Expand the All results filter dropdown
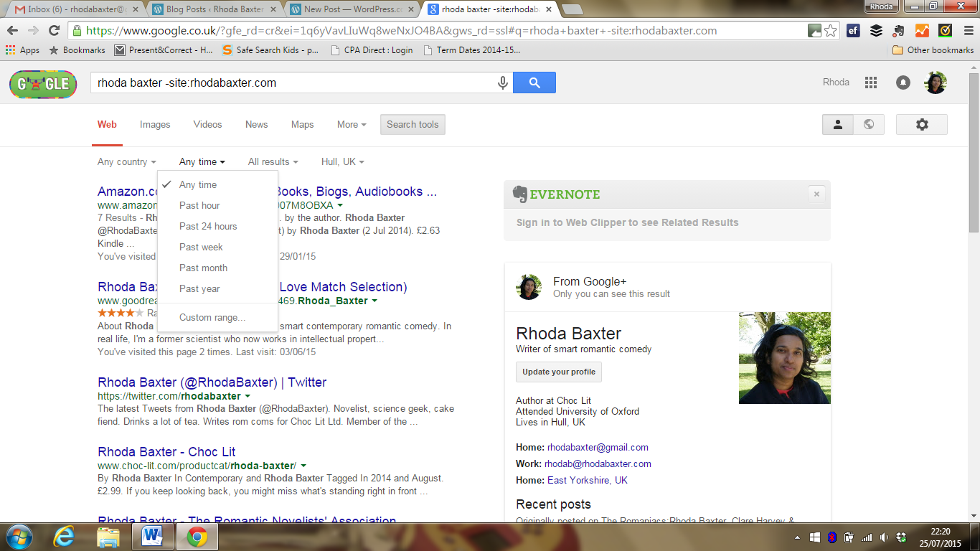The height and width of the screenshot is (551, 980). coord(273,162)
